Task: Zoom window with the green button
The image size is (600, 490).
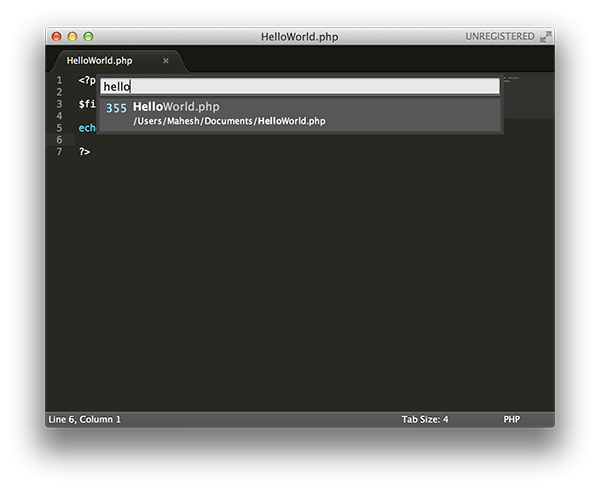Action: (88, 37)
